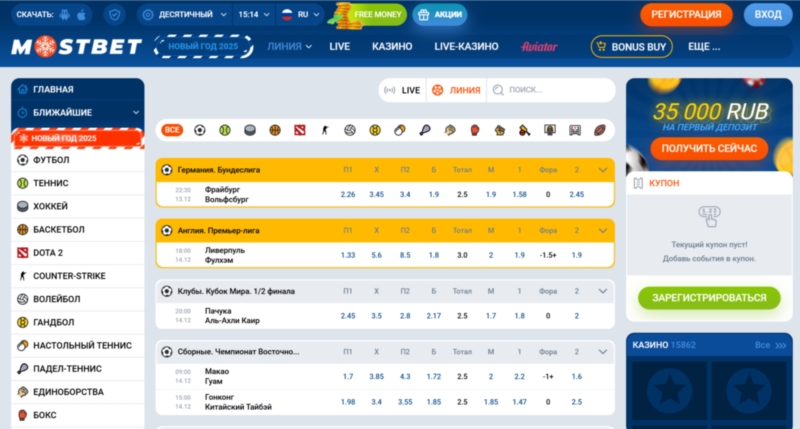Image resolution: width=800 pixels, height=429 pixels.
Task: Choose the hockey puck filter icon
Action: pos(250,130)
